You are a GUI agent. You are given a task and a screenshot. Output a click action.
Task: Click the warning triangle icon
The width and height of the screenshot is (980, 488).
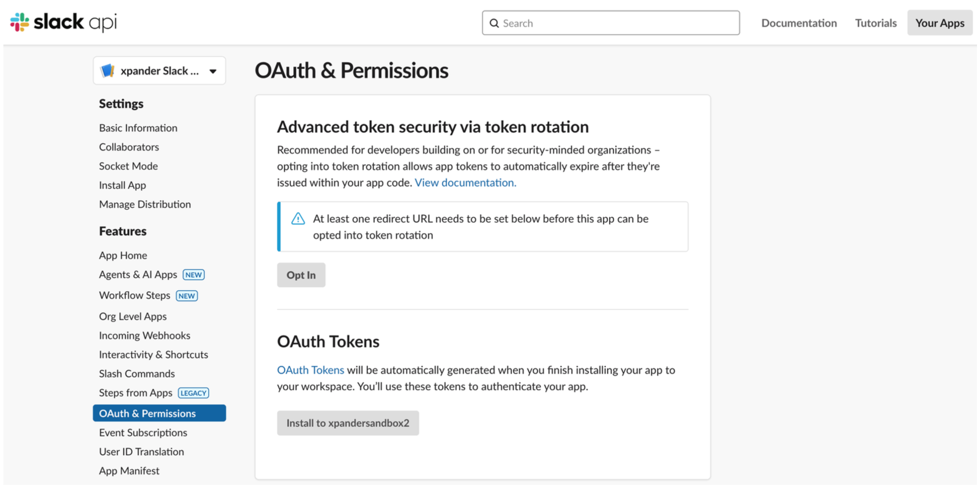[298, 219]
